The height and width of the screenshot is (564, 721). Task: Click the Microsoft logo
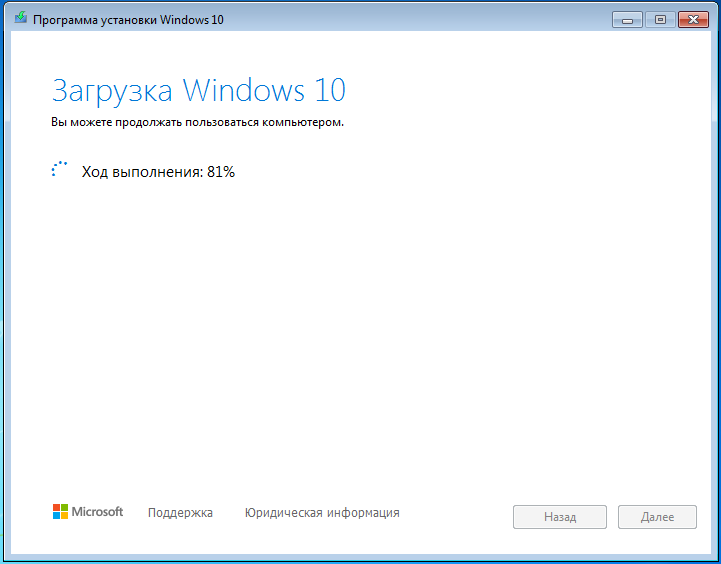88,512
